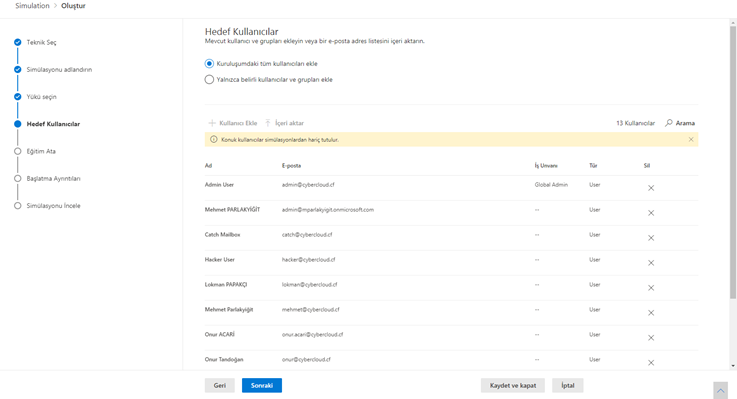Remove Onur ACARİ using the X icon
The height and width of the screenshot is (399, 737).
(651, 337)
